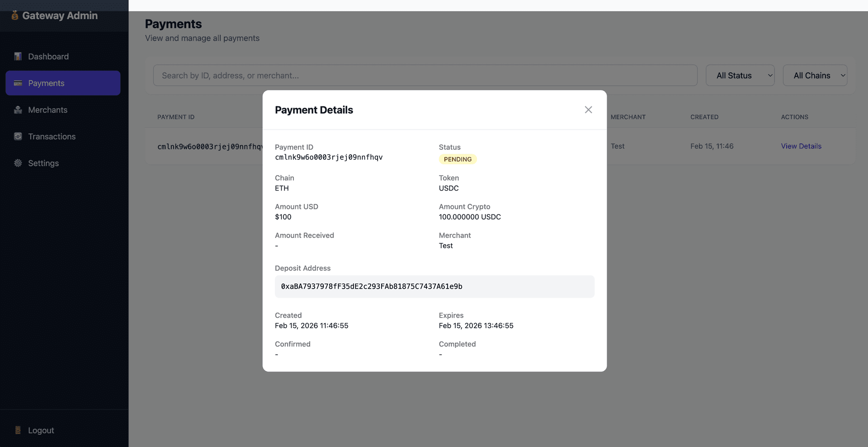Click the Gateway Admin money bag logo
The width and height of the screenshot is (868, 447).
pos(15,15)
